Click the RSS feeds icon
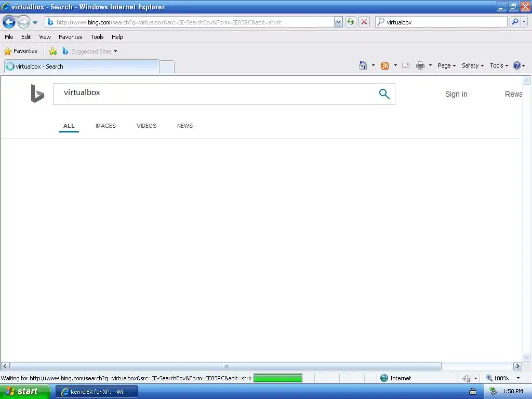Viewport: 532px width, 399px height. click(x=385, y=66)
